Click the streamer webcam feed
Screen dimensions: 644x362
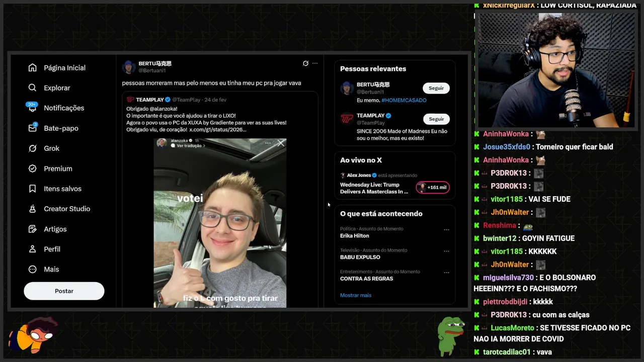tap(555, 70)
